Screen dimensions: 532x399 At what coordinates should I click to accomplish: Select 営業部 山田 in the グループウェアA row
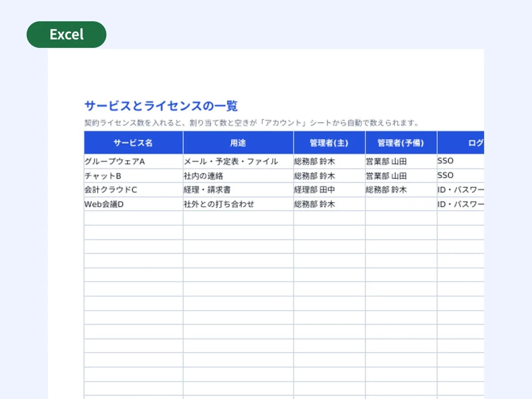(401, 161)
